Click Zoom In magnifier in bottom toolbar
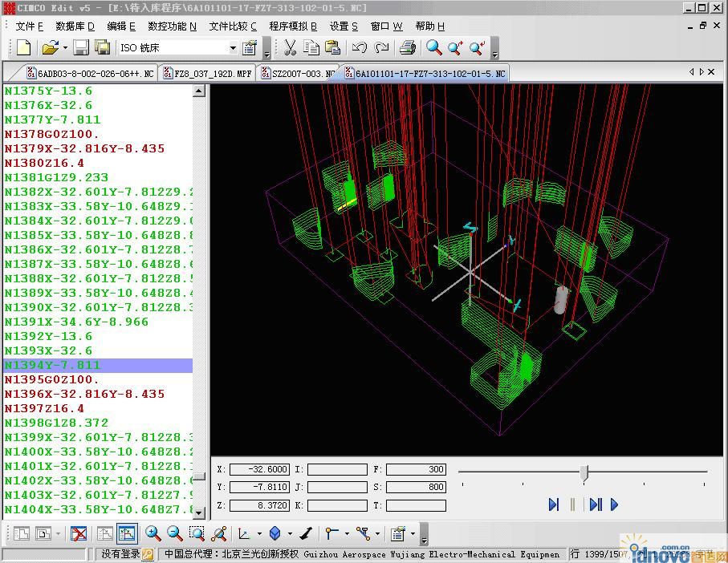This screenshot has height=563, width=728. click(153, 533)
